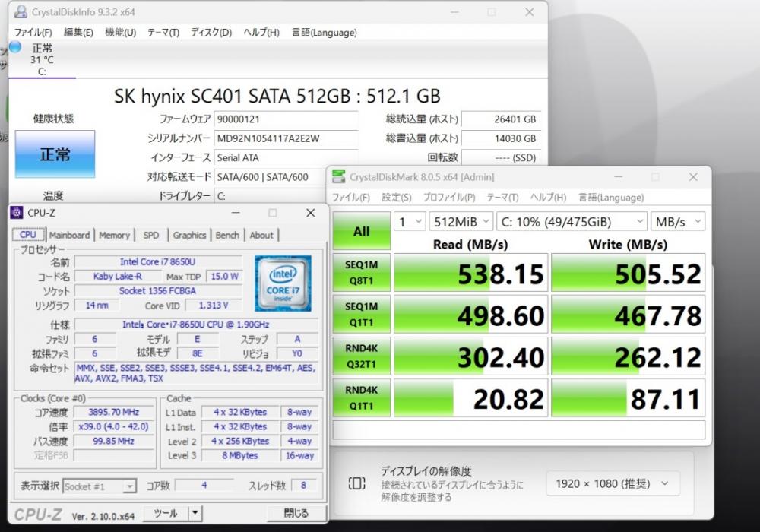Switch to the Memory tab in CPU-Z

[115, 235]
